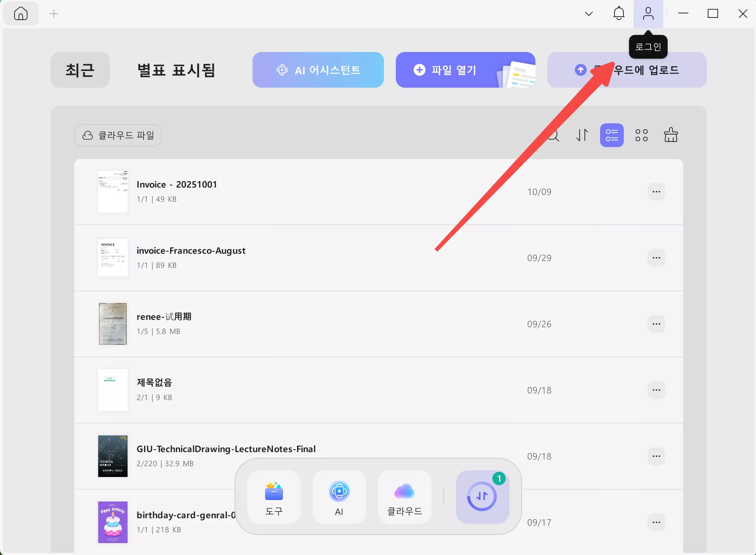Click the home tab icon
756x555 pixels.
coord(21,14)
